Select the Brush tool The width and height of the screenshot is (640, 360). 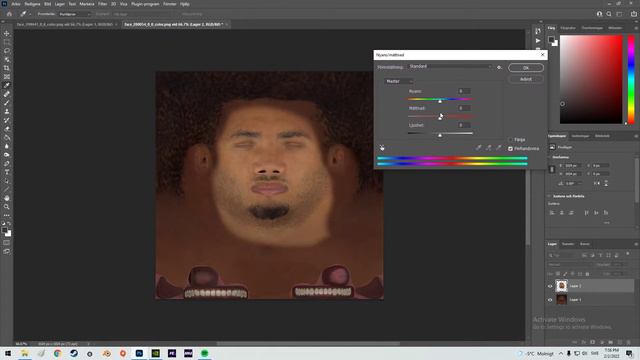[x=7, y=102]
